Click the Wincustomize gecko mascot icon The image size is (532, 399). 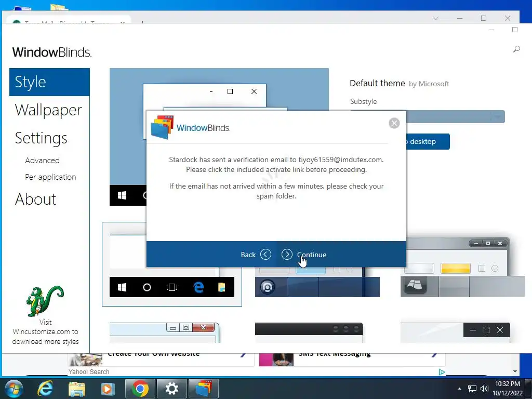[45, 301]
